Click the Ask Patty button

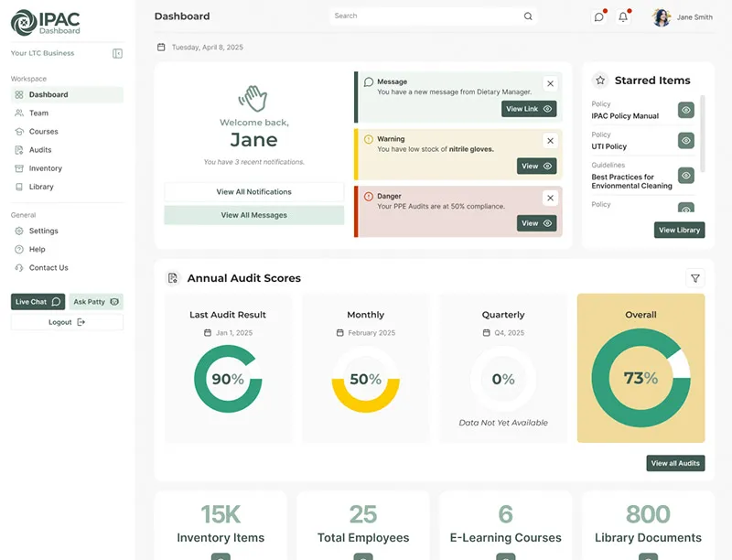[96, 302]
